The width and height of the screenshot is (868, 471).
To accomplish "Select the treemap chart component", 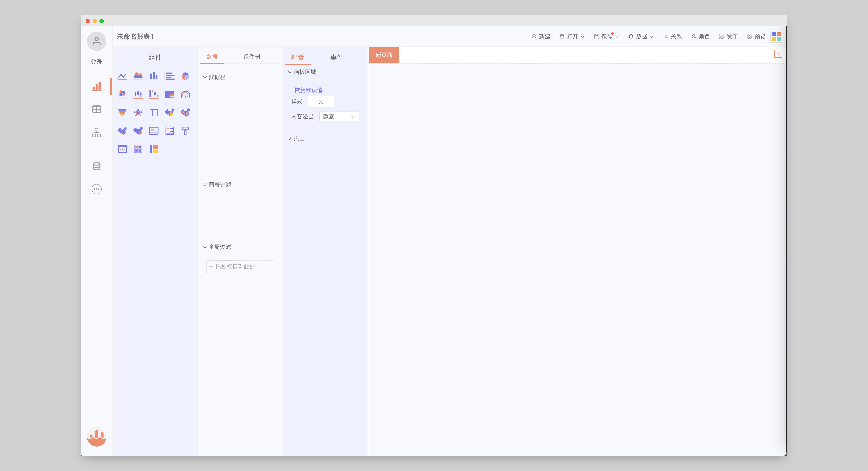I will pyautogui.click(x=169, y=94).
